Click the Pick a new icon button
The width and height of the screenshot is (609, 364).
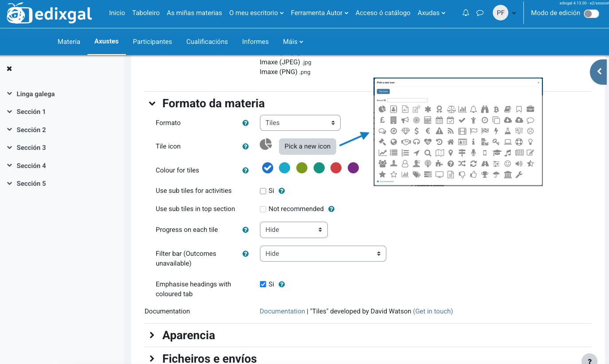(x=307, y=146)
